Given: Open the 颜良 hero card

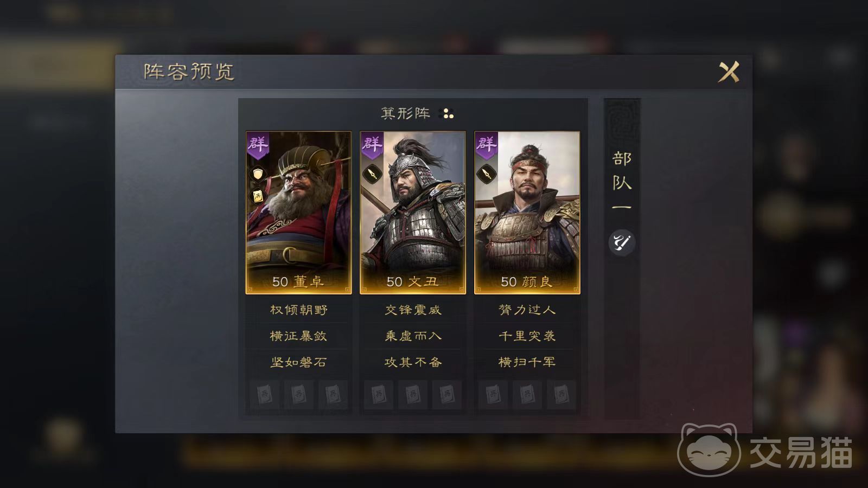Looking at the screenshot, I should [527, 213].
